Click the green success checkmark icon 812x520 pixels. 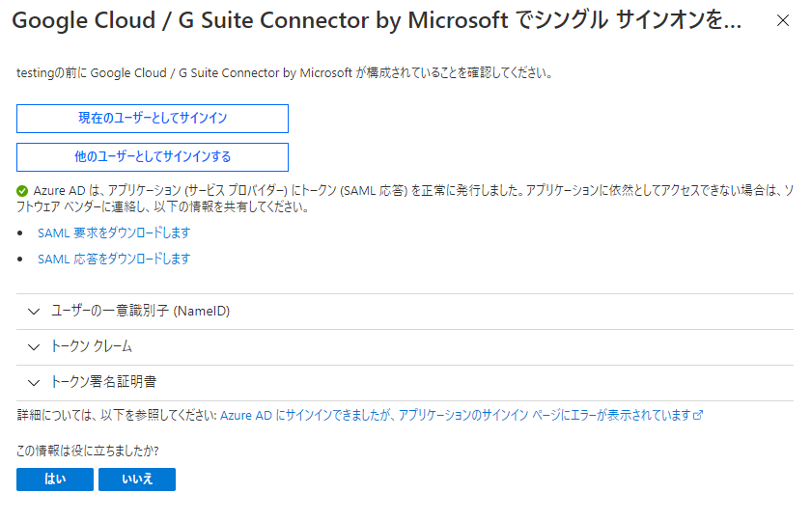(x=22, y=191)
